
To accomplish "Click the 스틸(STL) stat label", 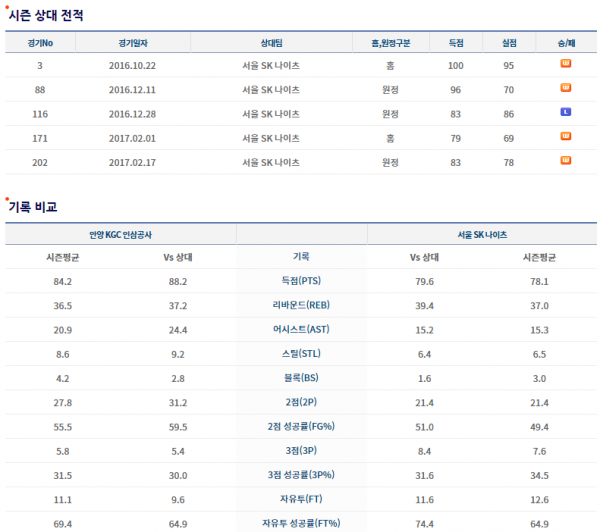I will 301,354.
